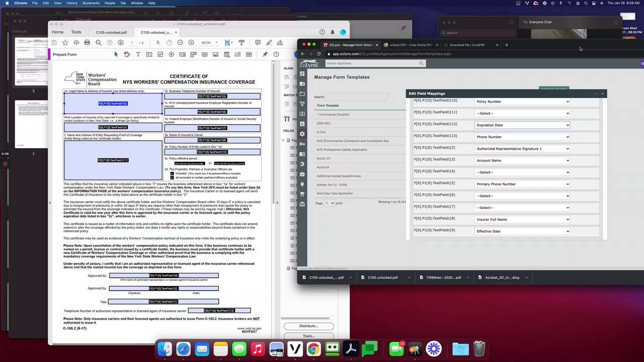Click the Approved by name field in PDF
Viewport: 644px width, 362px height.
click(164, 276)
